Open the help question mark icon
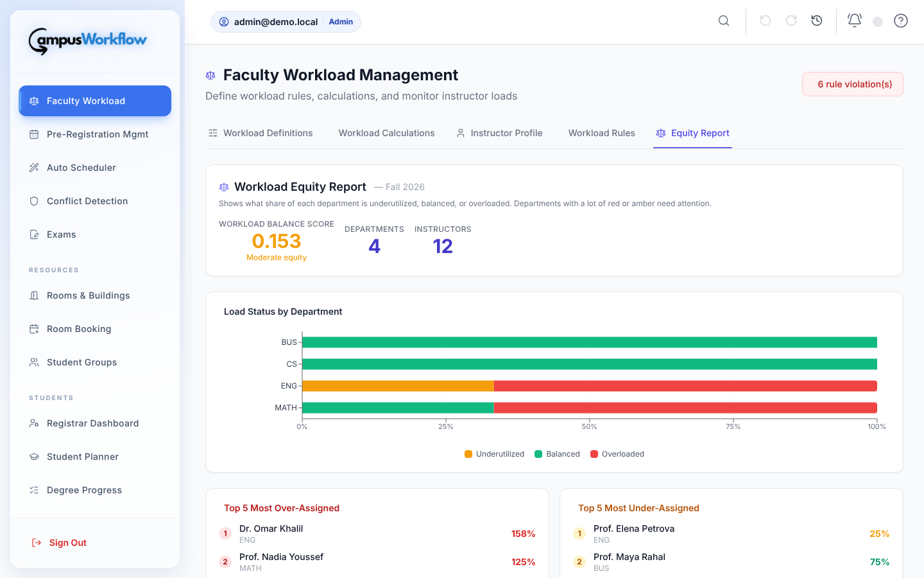 coord(901,21)
